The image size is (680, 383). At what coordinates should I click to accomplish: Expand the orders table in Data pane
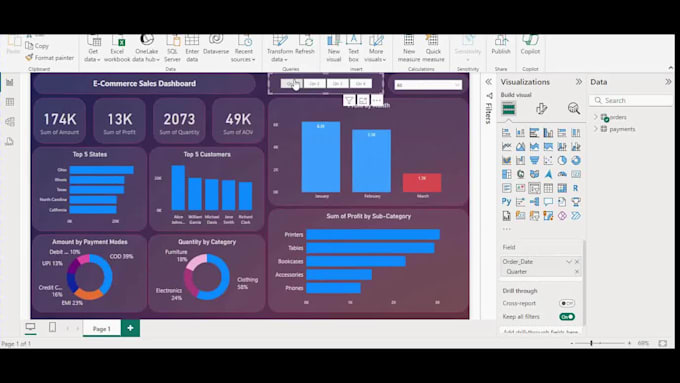coord(596,117)
